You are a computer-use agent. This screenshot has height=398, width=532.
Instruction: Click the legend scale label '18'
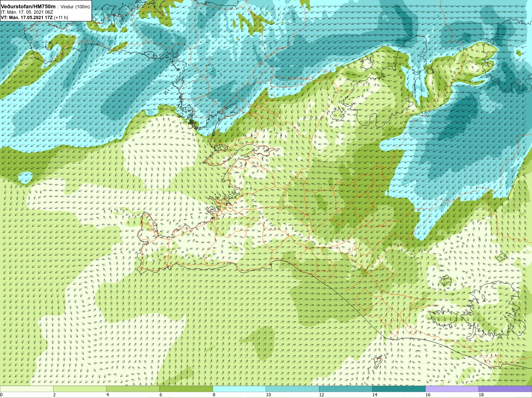481,395
